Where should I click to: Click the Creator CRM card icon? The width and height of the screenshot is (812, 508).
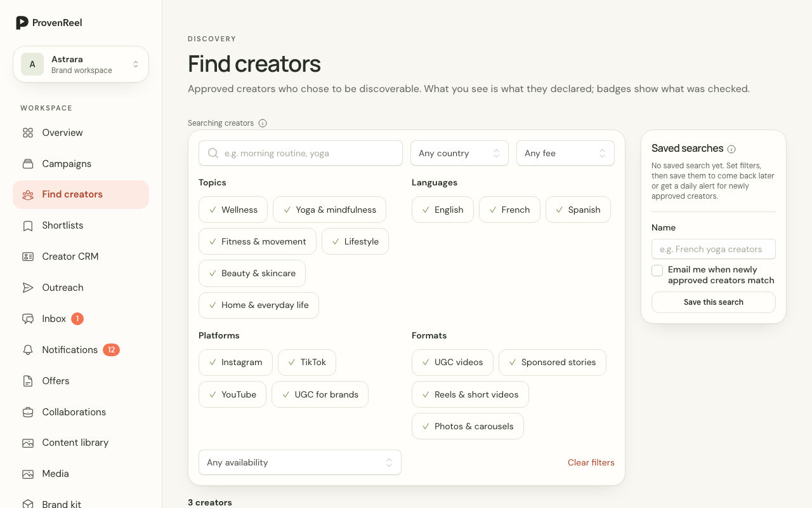(28, 257)
